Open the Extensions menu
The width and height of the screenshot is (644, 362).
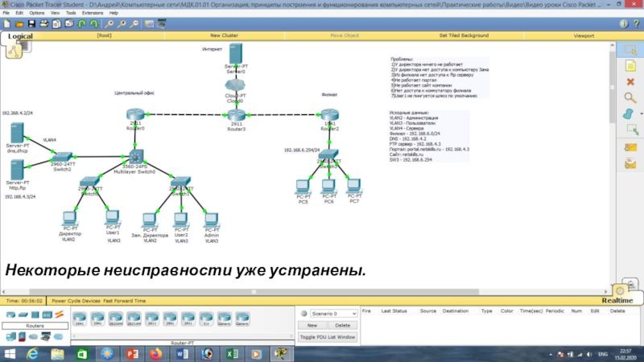point(93,13)
